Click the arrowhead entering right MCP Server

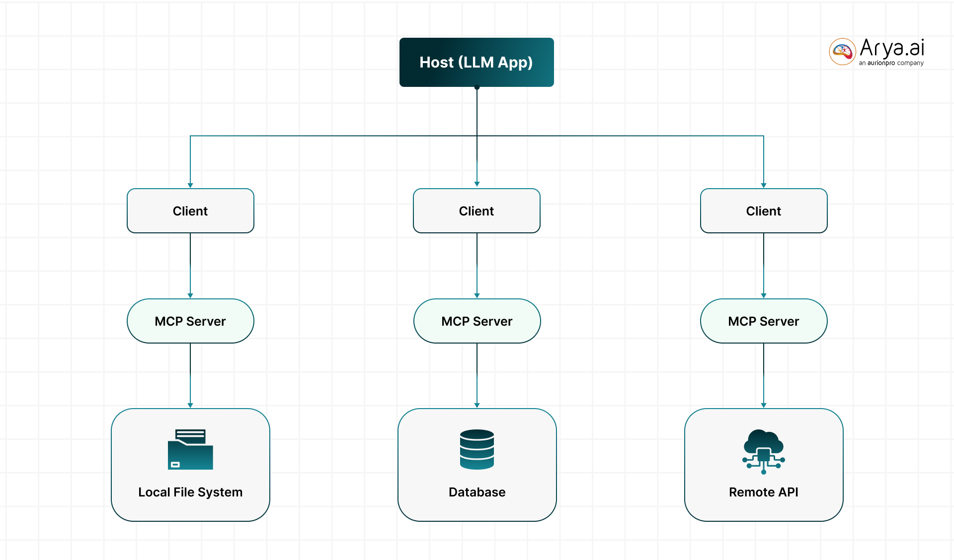click(764, 295)
